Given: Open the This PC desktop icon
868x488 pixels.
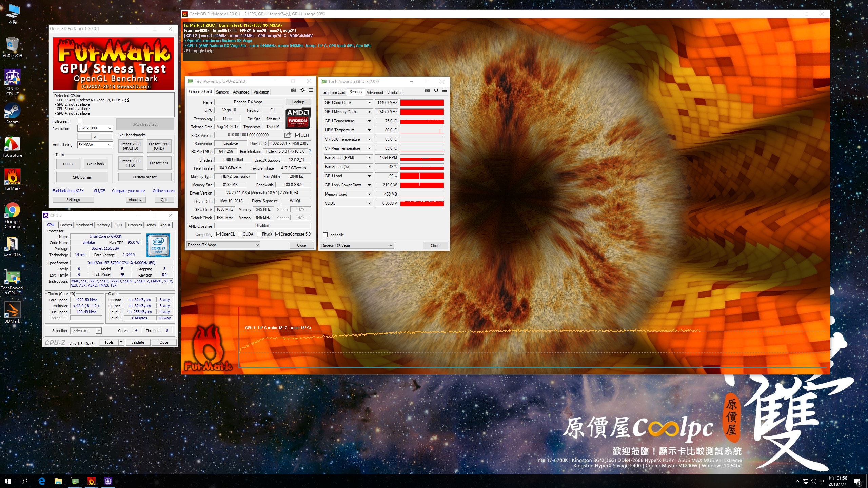Looking at the screenshot, I should point(13,14).
